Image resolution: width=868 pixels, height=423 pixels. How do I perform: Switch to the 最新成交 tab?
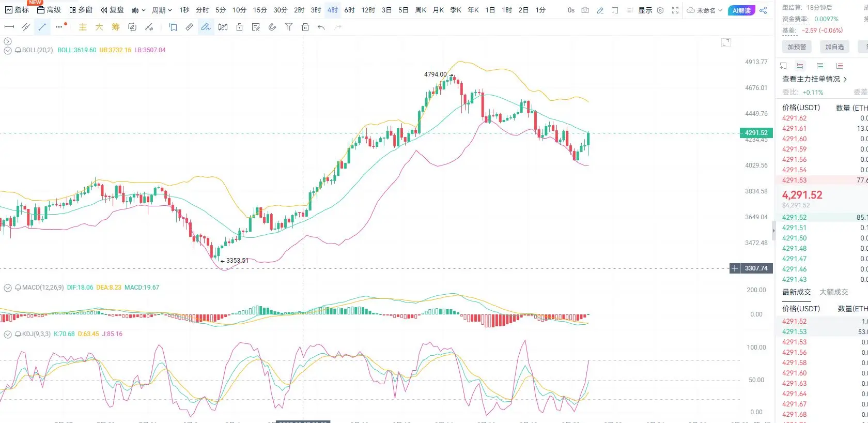pyautogui.click(x=796, y=292)
